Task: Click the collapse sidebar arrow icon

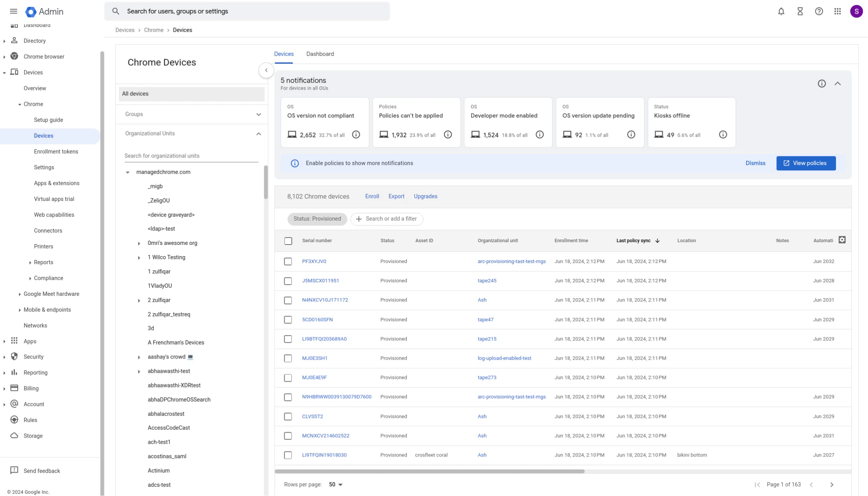Action: [266, 70]
